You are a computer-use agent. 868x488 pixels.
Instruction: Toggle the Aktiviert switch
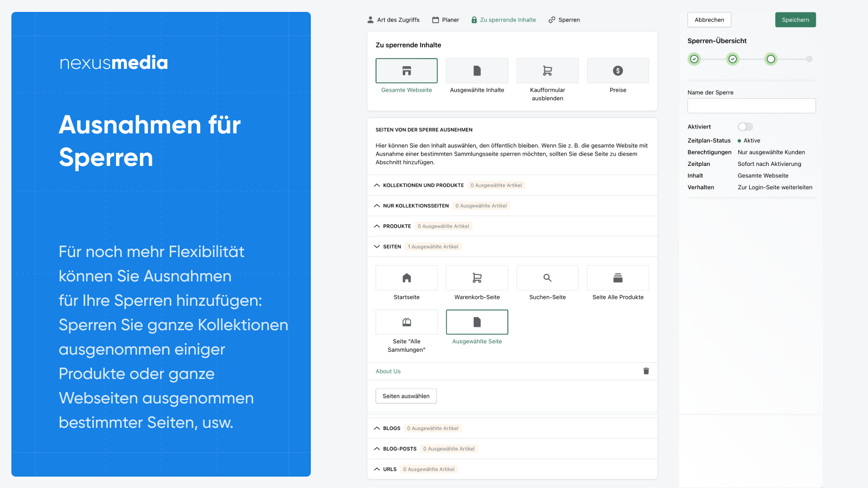745,126
